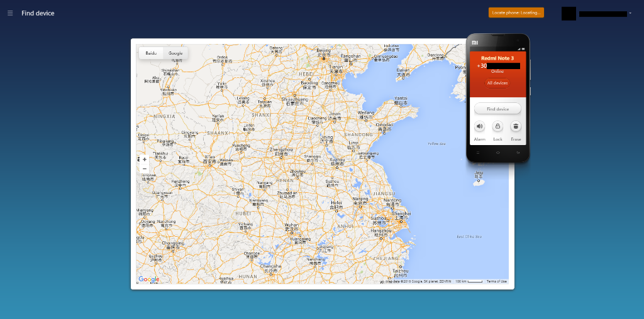
Task: Click the account avatar in the header
Action: [x=569, y=13]
